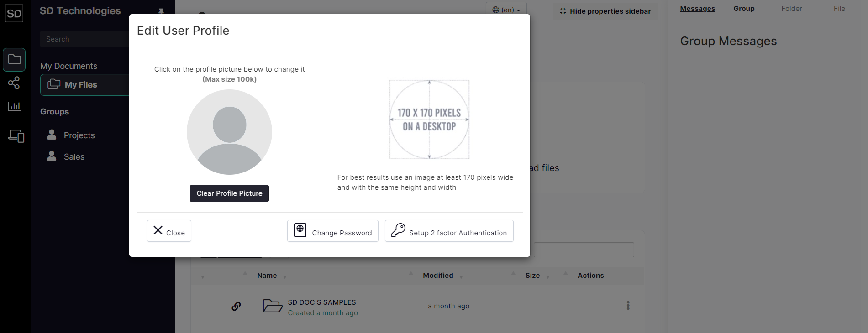Image resolution: width=868 pixels, height=333 pixels.
Task: Open the files folder icon in left rail
Action: pos(14,59)
